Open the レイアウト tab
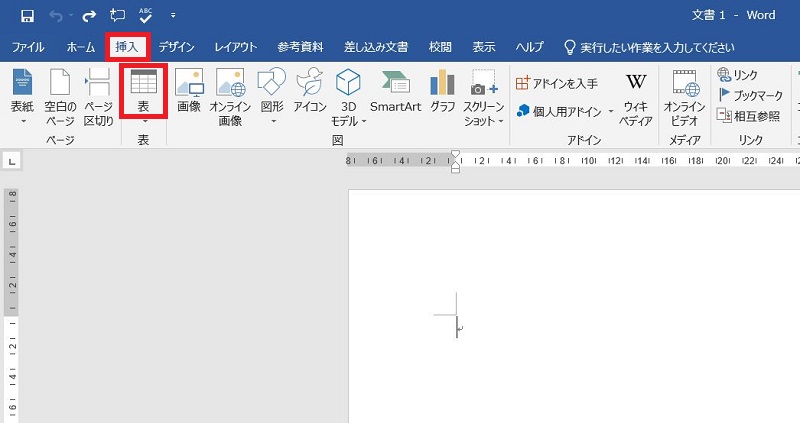Image resolution: width=800 pixels, height=423 pixels. (x=235, y=47)
